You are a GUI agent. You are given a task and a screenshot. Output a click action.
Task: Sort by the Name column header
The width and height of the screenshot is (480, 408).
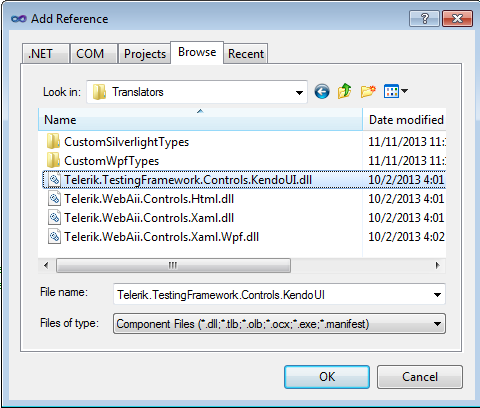[x=200, y=120]
